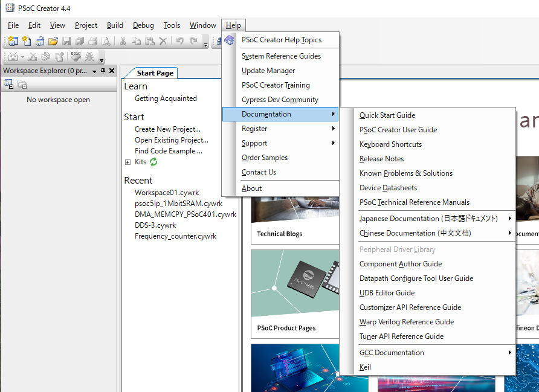Image resolution: width=539 pixels, height=392 pixels.
Task: Open the Technical Blogs card
Action: [x=295, y=220]
